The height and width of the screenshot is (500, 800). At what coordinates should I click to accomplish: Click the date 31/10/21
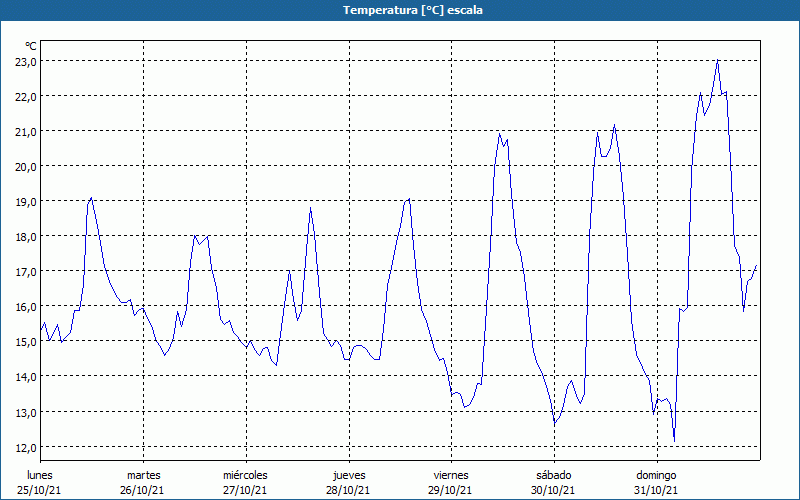tap(656, 490)
